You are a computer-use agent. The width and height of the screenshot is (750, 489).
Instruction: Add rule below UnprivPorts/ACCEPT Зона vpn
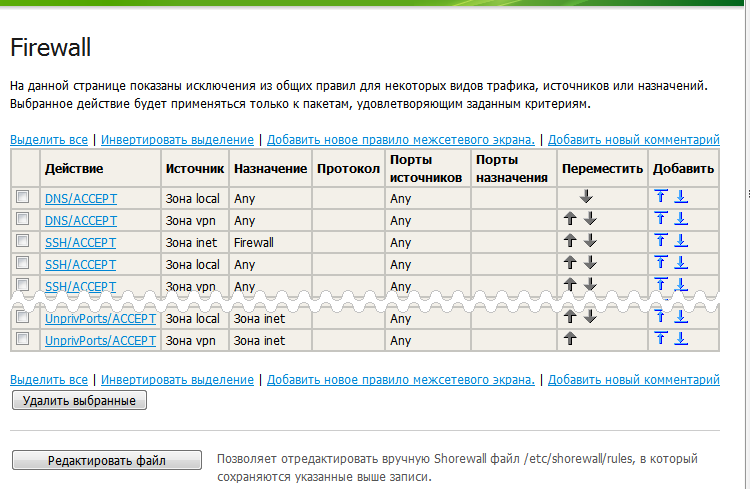(x=681, y=339)
